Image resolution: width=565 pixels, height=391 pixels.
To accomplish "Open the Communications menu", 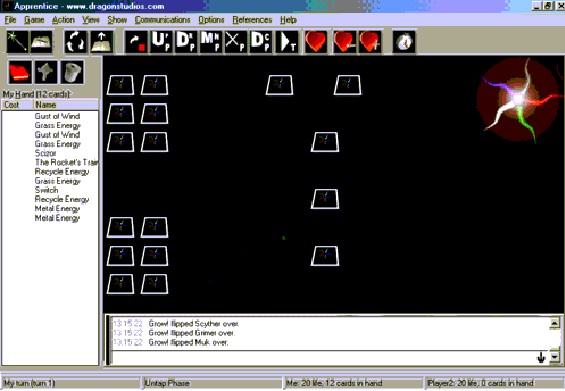I will click(163, 20).
